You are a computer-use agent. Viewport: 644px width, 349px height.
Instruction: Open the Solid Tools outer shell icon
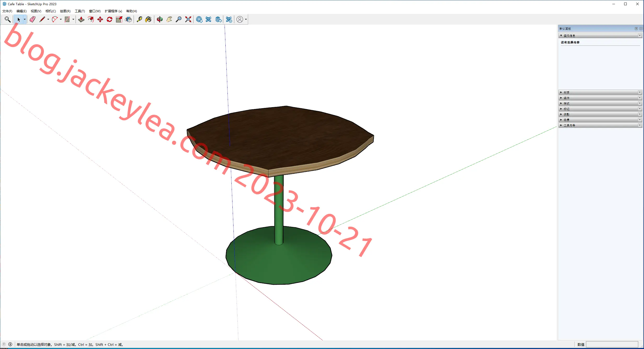[128, 19]
